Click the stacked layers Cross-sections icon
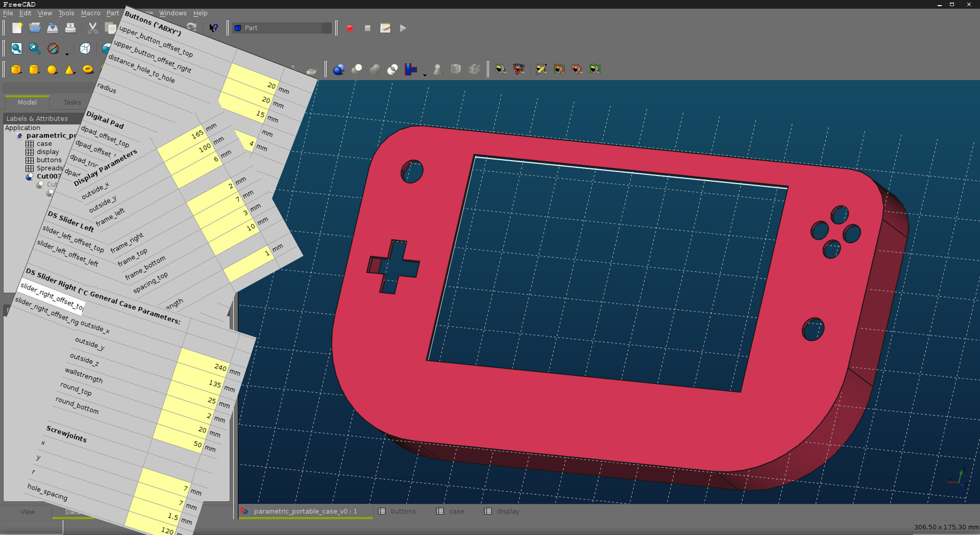980x535 pixels. (x=474, y=69)
